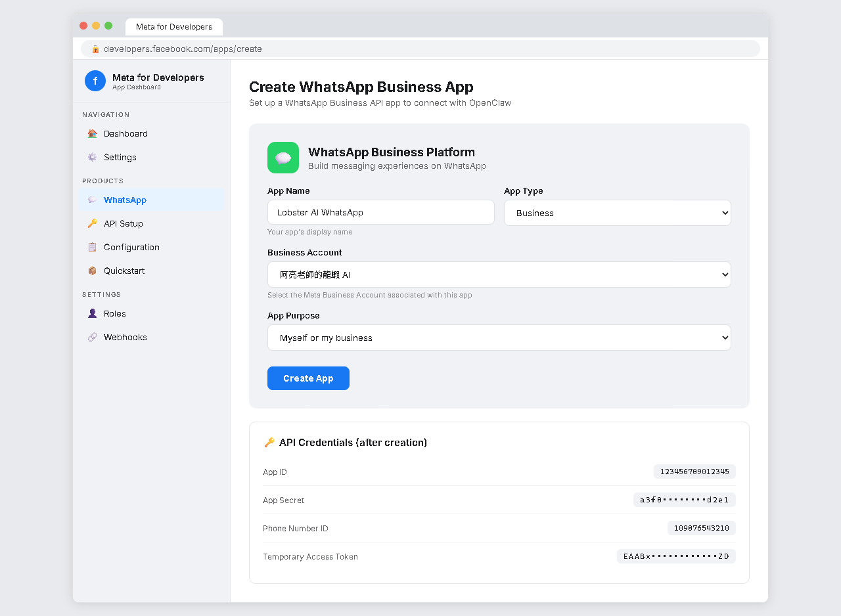Image resolution: width=841 pixels, height=616 pixels.
Task: Click the Facebook logo in sidebar header
Action: tap(95, 81)
